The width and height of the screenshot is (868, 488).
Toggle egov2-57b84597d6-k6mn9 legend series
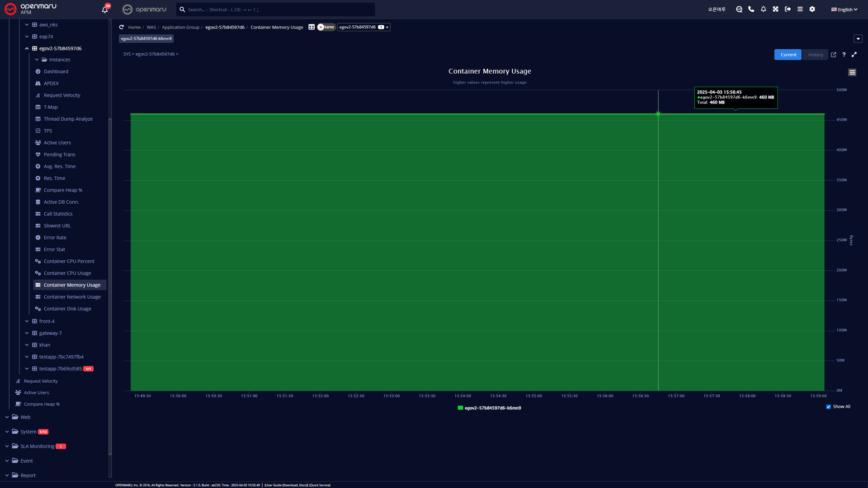click(x=489, y=408)
